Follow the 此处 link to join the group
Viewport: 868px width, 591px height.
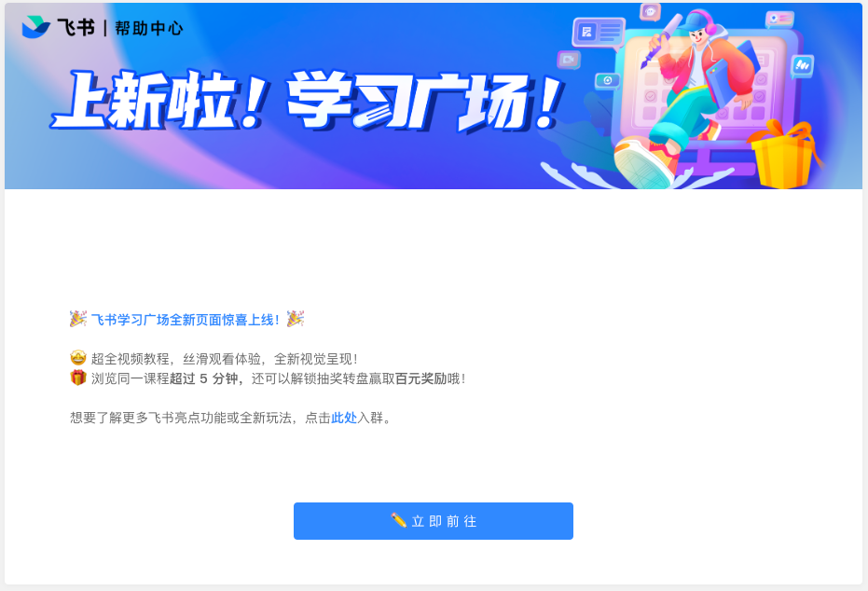[x=344, y=418]
